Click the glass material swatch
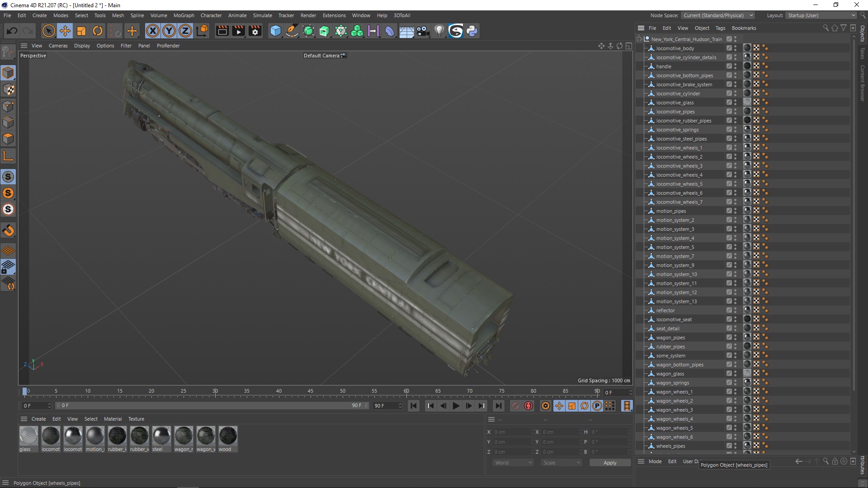This screenshot has width=868, height=488. (28, 436)
